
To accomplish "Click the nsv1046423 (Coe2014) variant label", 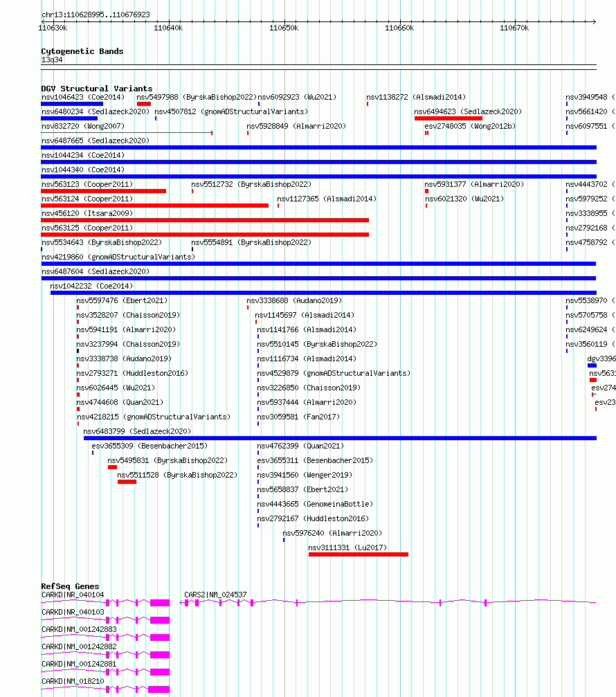I will [x=83, y=97].
